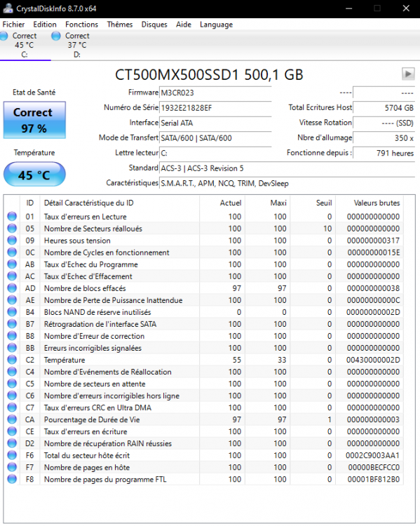Click status orb for récupération RAIN réussies
This screenshot has height=526, width=420.
12,443
